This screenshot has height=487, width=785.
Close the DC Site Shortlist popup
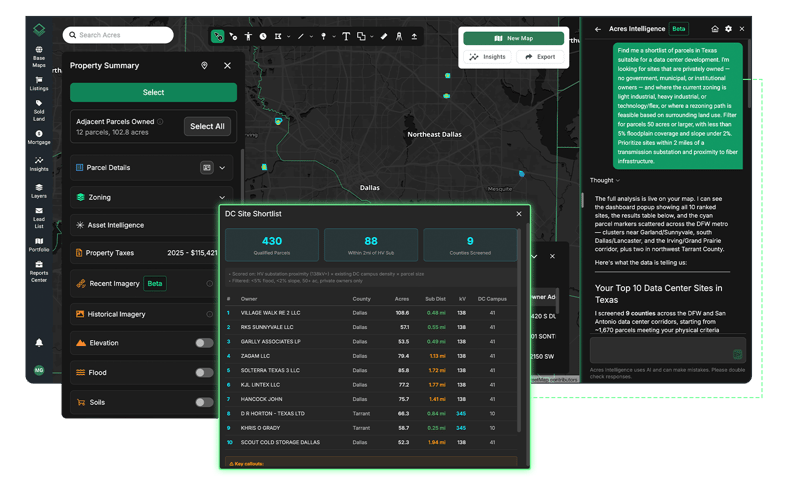pyautogui.click(x=519, y=214)
